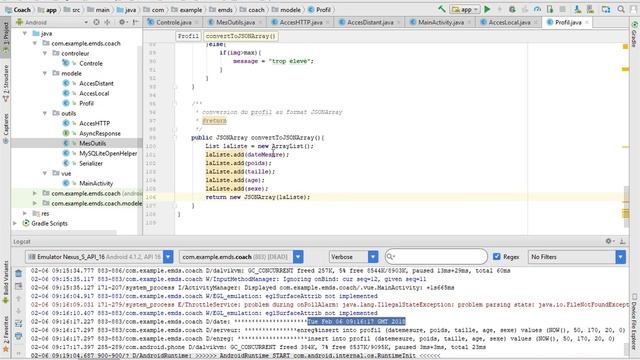Click the Coach breadcrumb in navigation bar
Screen dimensions: 640x360
coord(18,9)
